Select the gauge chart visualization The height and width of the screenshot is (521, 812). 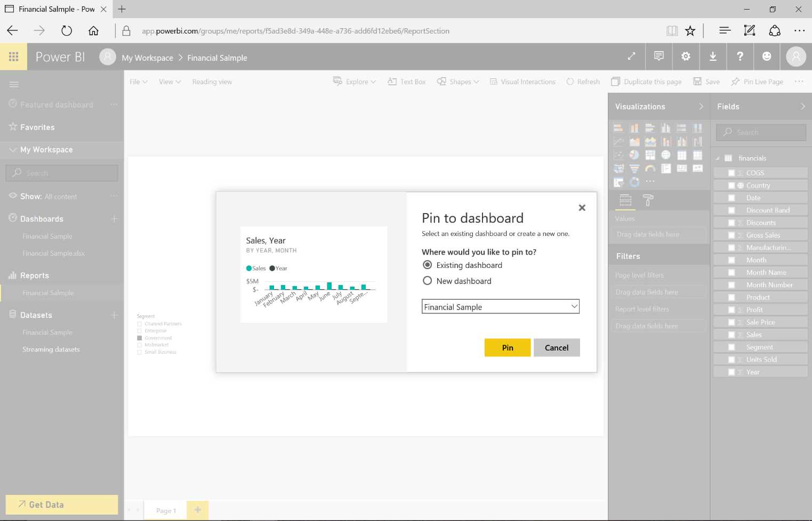pos(650,168)
